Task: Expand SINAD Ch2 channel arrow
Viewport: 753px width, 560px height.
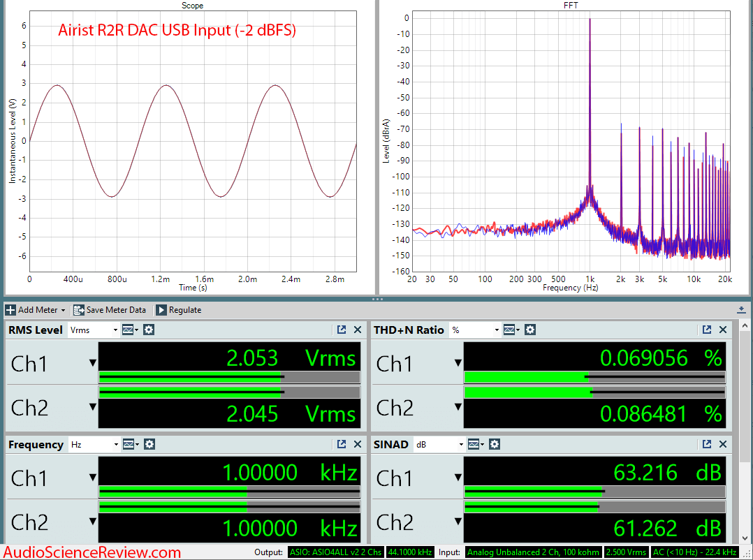Action: coord(458,521)
